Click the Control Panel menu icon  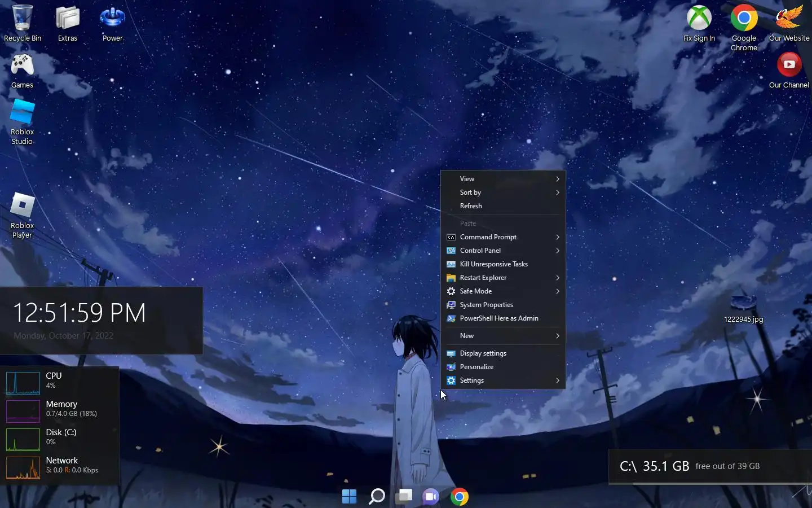451,251
